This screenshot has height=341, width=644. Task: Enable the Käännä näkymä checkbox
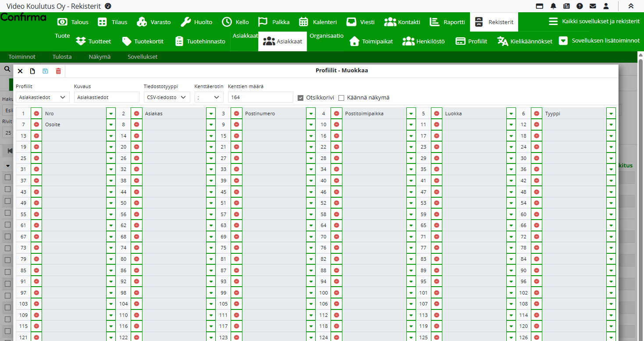click(341, 98)
